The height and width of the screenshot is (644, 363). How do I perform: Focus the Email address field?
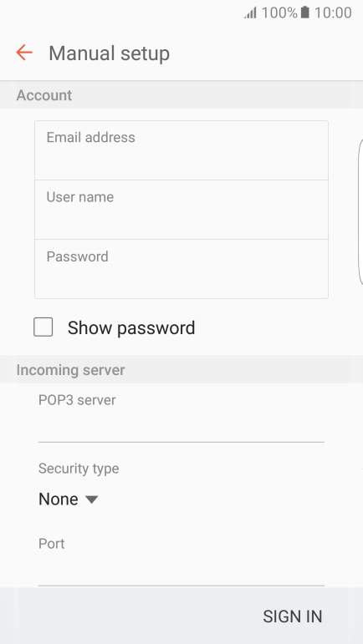181,150
